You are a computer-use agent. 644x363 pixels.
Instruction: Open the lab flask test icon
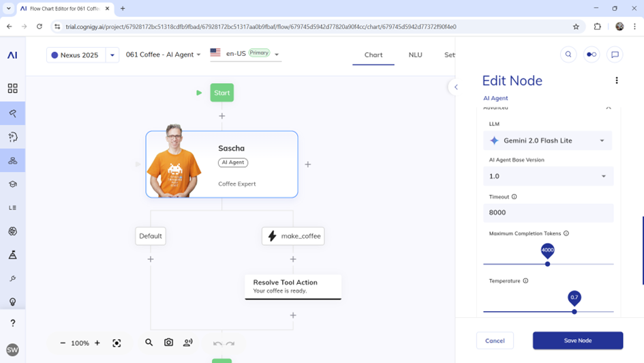pyautogui.click(x=13, y=255)
